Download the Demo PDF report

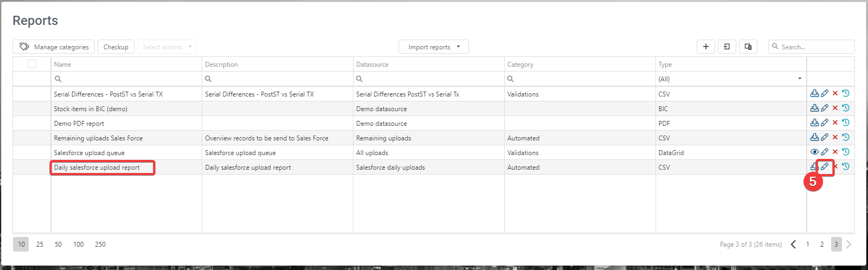pos(814,123)
